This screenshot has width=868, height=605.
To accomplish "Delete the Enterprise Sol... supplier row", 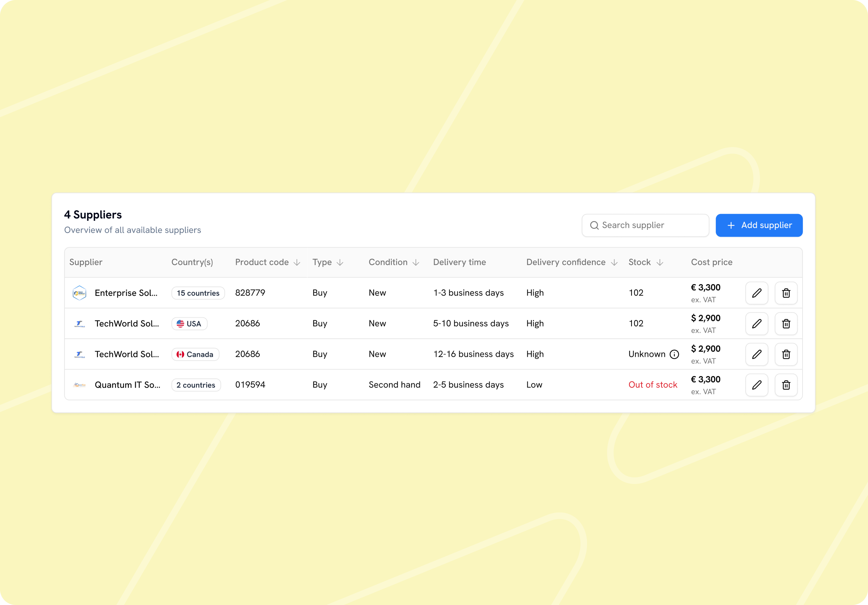I will coord(786,293).
